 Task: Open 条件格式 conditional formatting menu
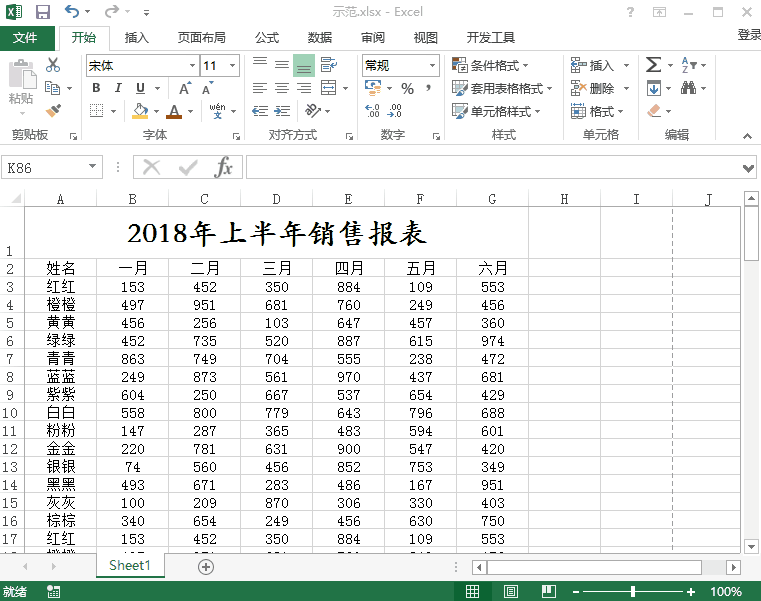coord(490,65)
